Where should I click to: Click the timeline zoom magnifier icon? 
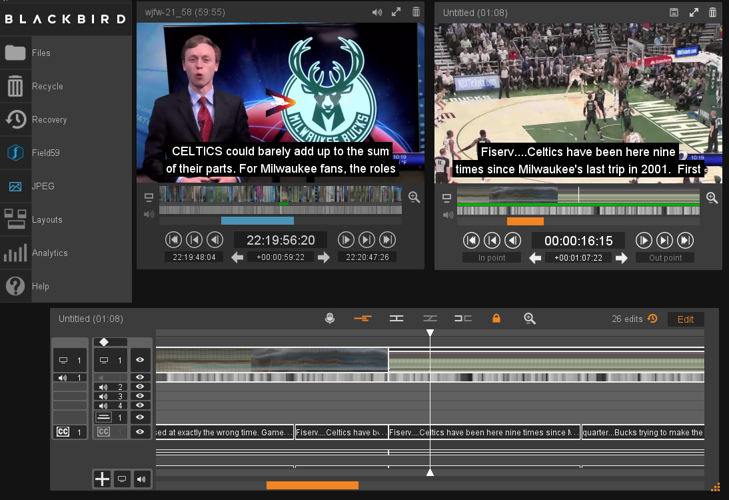530,319
